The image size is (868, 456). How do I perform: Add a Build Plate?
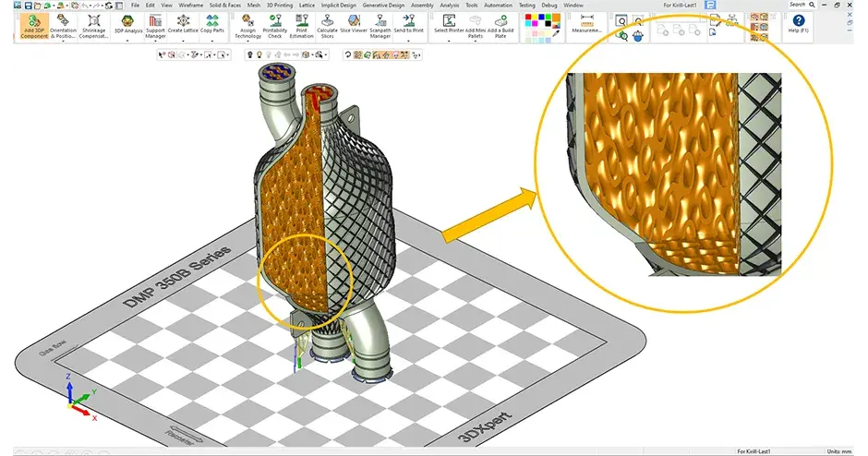500,26
